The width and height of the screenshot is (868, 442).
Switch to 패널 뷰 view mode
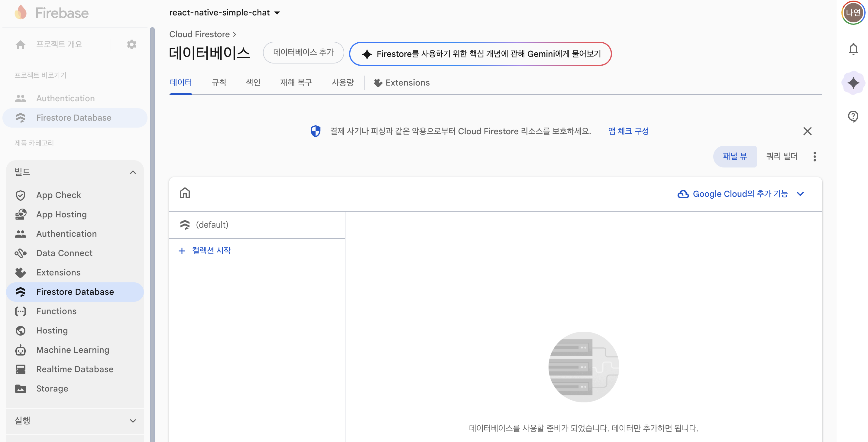click(734, 156)
